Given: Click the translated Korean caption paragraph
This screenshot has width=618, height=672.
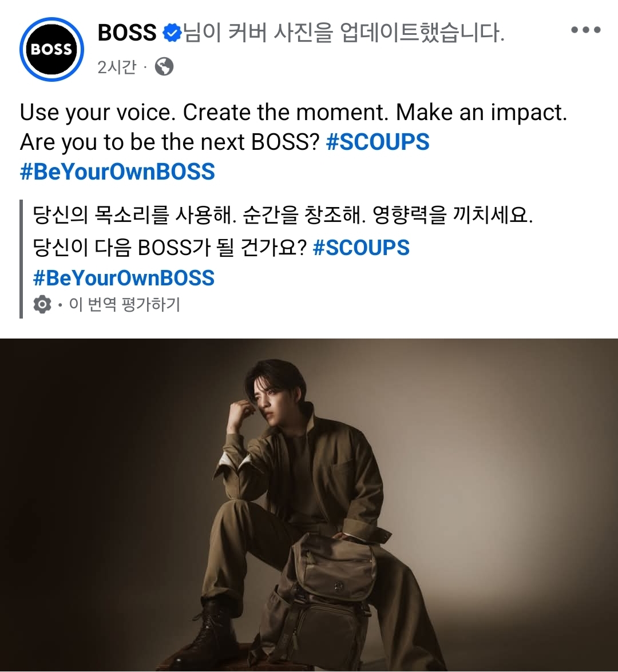Looking at the screenshot, I should [283, 246].
